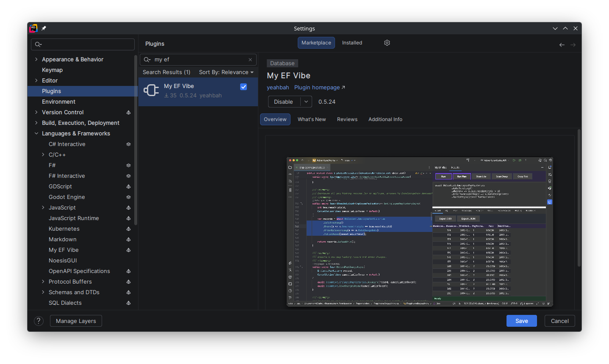The width and height of the screenshot is (609, 364).
Task: Click layer icon beside OpenAPI Specifications
Action: (x=128, y=271)
